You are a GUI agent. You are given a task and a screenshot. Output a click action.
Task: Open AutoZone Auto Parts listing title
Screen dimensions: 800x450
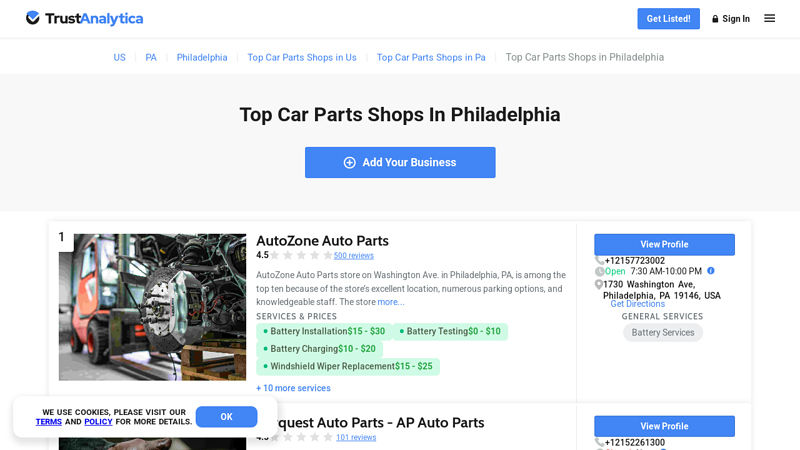click(322, 240)
